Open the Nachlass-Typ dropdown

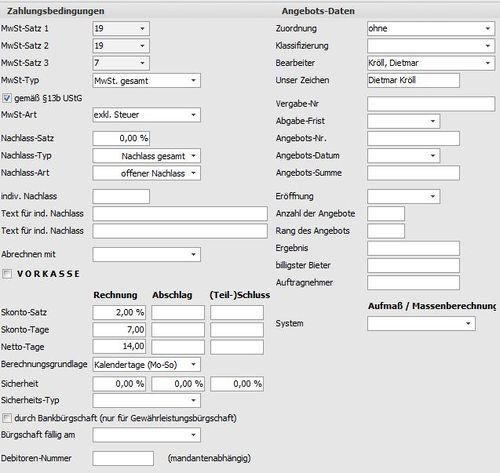pos(147,156)
